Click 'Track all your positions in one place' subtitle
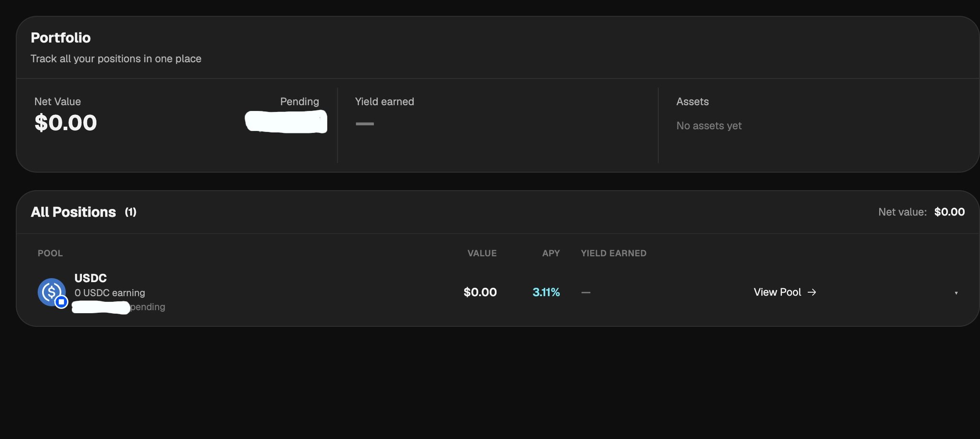980x439 pixels. (x=116, y=59)
